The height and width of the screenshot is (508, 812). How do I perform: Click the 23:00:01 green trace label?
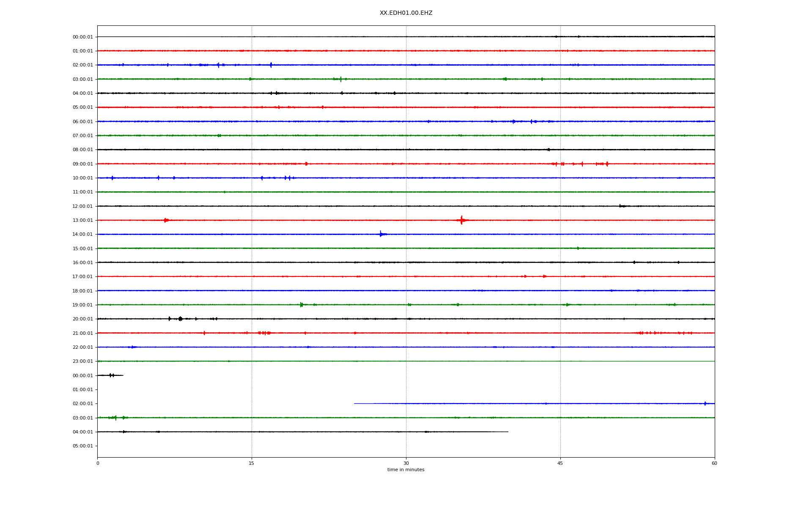(x=82, y=361)
